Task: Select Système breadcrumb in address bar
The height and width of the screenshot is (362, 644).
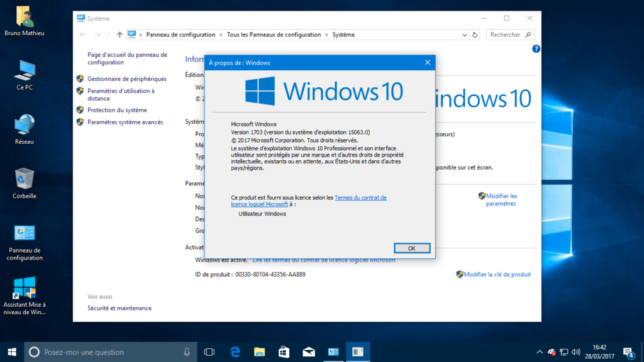Action: (343, 35)
